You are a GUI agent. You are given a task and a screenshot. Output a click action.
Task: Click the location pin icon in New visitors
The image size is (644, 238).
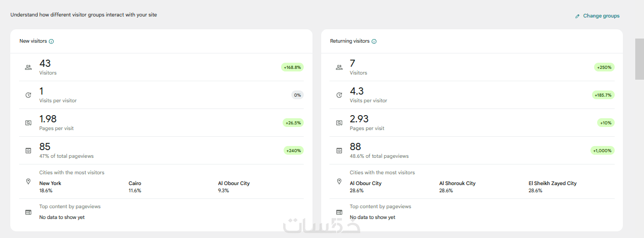(x=28, y=181)
